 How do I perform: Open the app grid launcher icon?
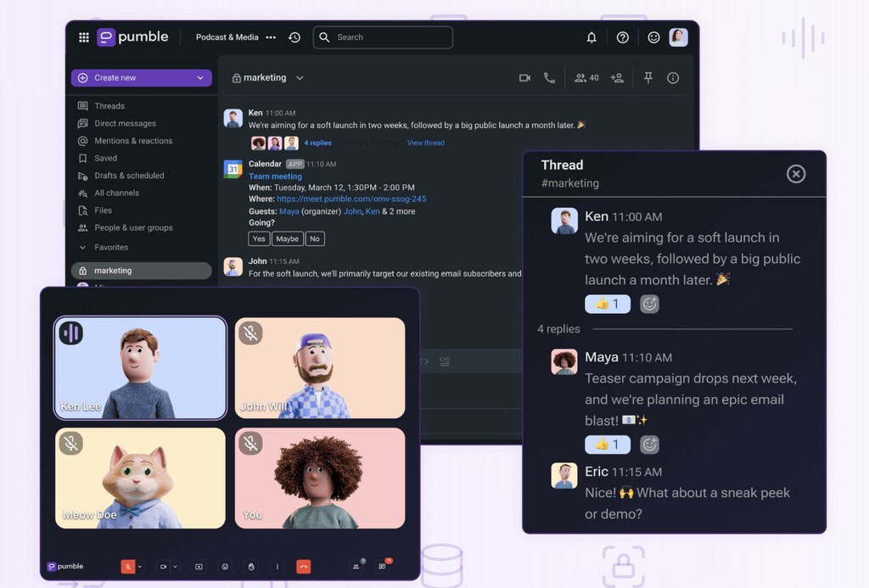point(84,37)
